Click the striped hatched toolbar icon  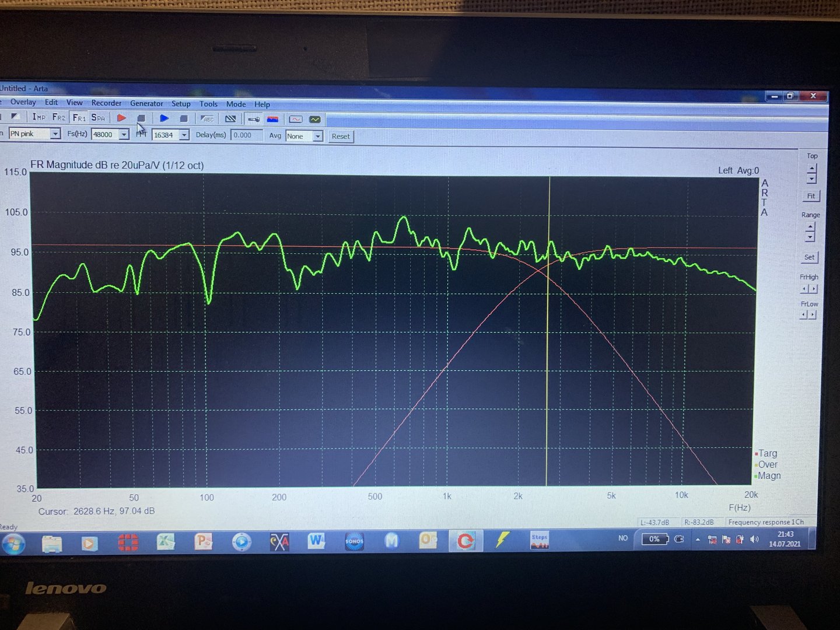[x=230, y=119]
